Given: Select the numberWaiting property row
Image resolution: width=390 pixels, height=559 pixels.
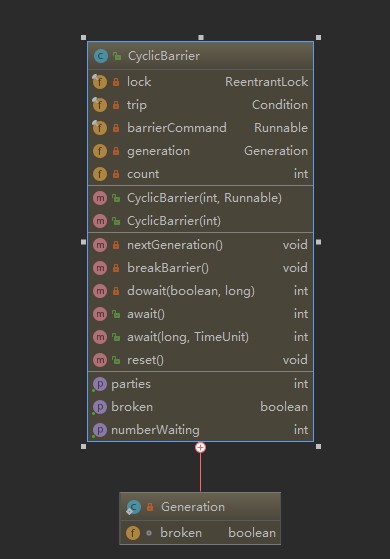Looking at the screenshot, I should 200,430.
